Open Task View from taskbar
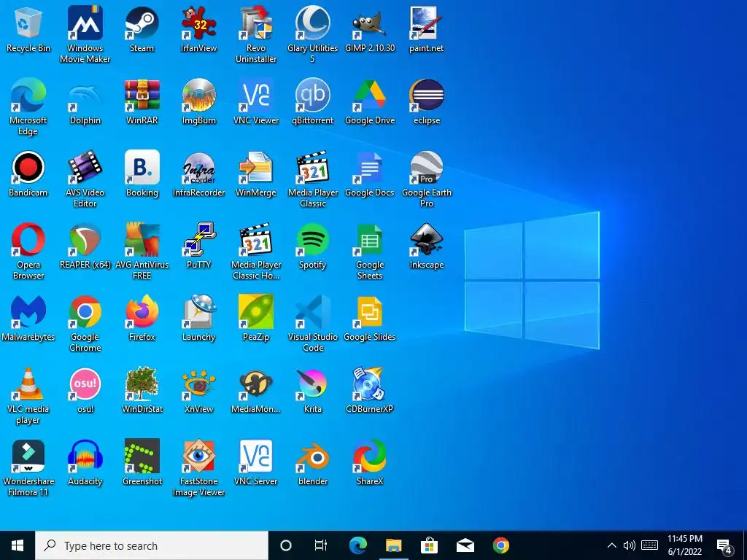 pyautogui.click(x=321, y=545)
